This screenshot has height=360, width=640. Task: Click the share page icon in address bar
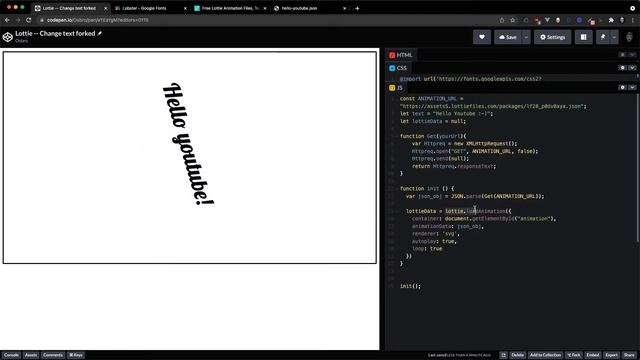point(502,20)
